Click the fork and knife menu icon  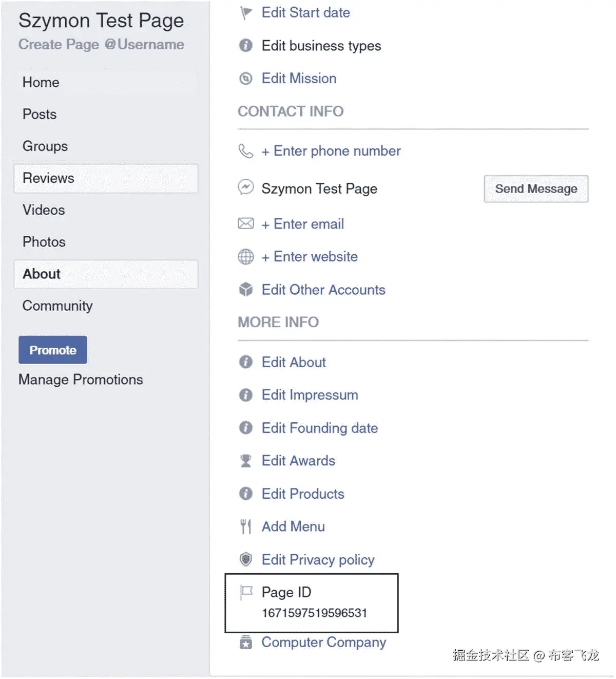246,526
